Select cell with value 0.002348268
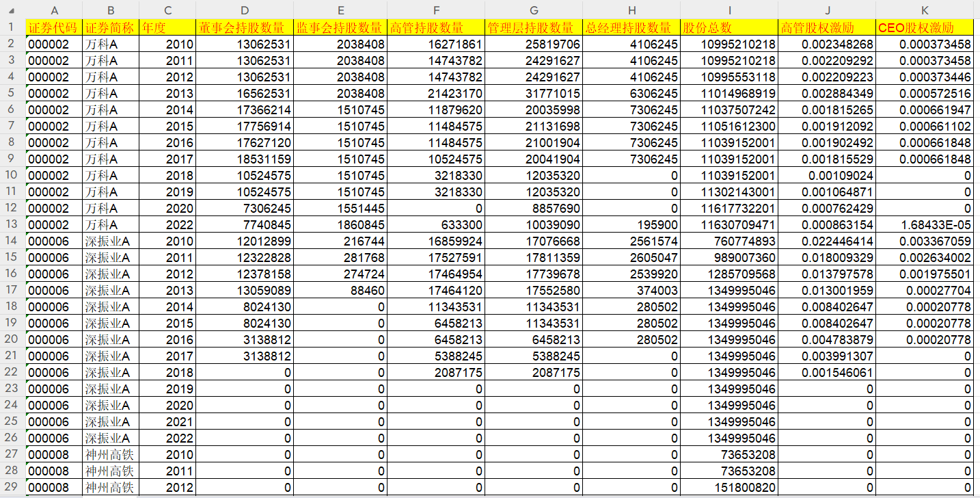Viewport: 980px width, 498px height. pos(827,44)
